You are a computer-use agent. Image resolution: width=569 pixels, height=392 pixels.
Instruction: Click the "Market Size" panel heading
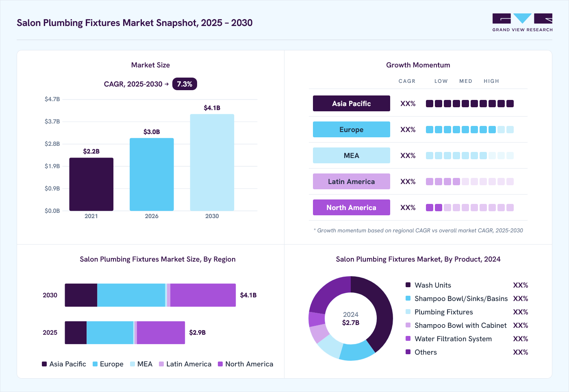[x=150, y=65]
